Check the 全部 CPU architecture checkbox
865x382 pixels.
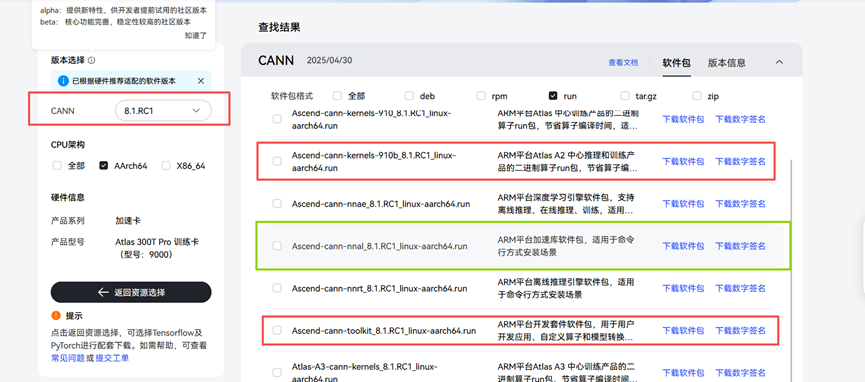[x=57, y=166]
